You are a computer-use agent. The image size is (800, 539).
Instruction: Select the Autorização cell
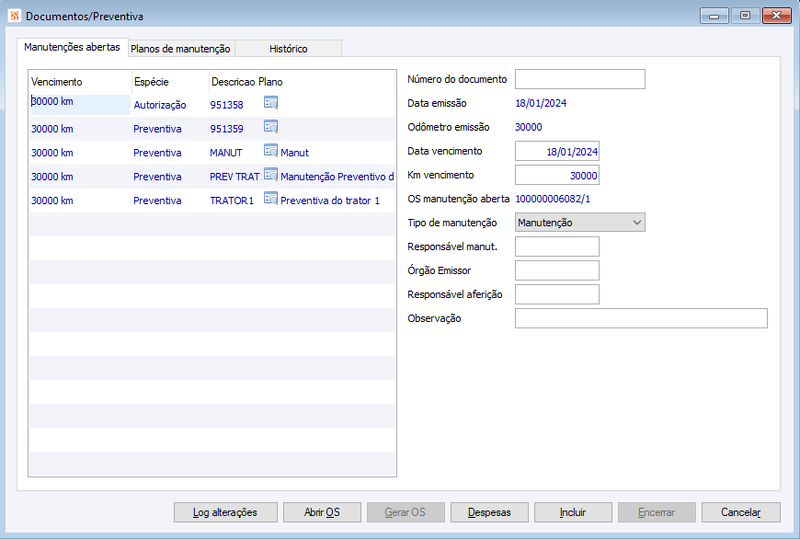[x=160, y=105]
